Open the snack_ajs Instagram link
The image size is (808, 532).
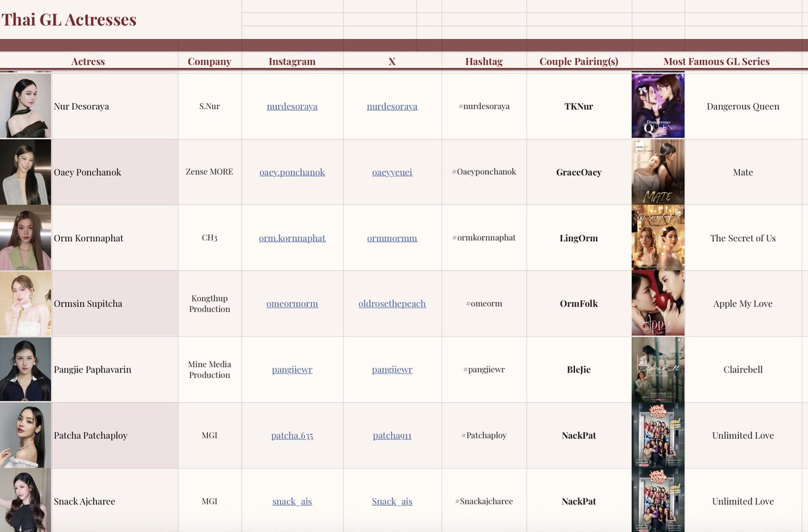[292, 501]
